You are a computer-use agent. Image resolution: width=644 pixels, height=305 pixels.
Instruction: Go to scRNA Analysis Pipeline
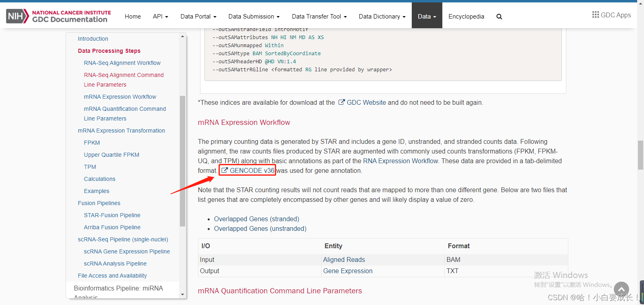click(115, 264)
